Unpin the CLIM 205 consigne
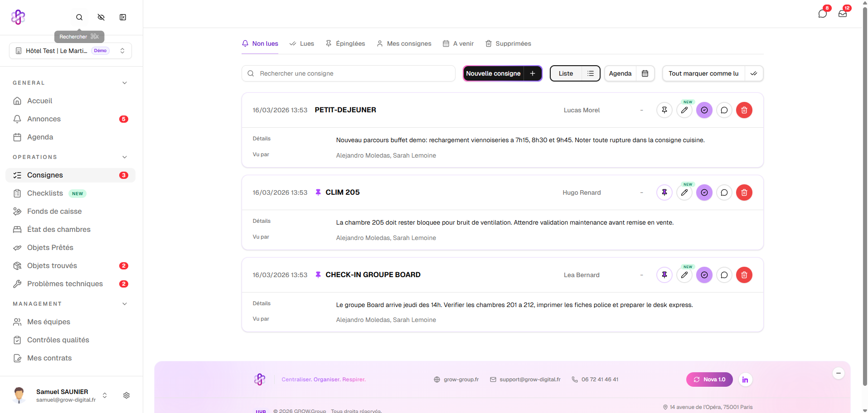 (664, 192)
